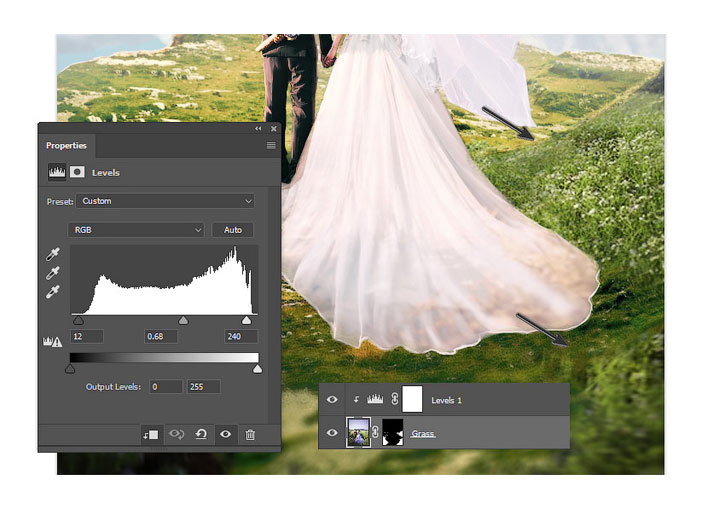Viewport: 725px width, 509px height.
Task: Pick the gray point eyedropper
Action: point(53,273)
